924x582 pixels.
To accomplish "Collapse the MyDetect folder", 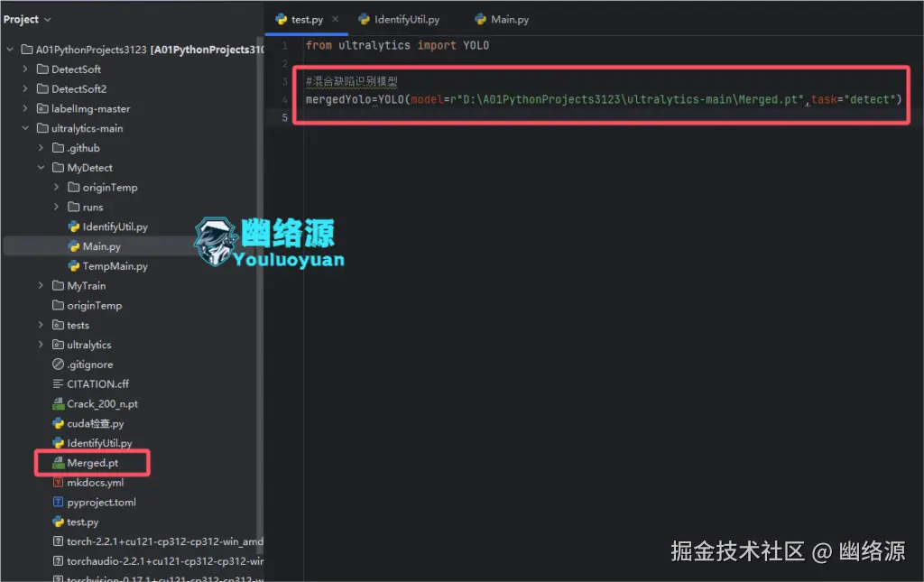I will click(39, 167).
